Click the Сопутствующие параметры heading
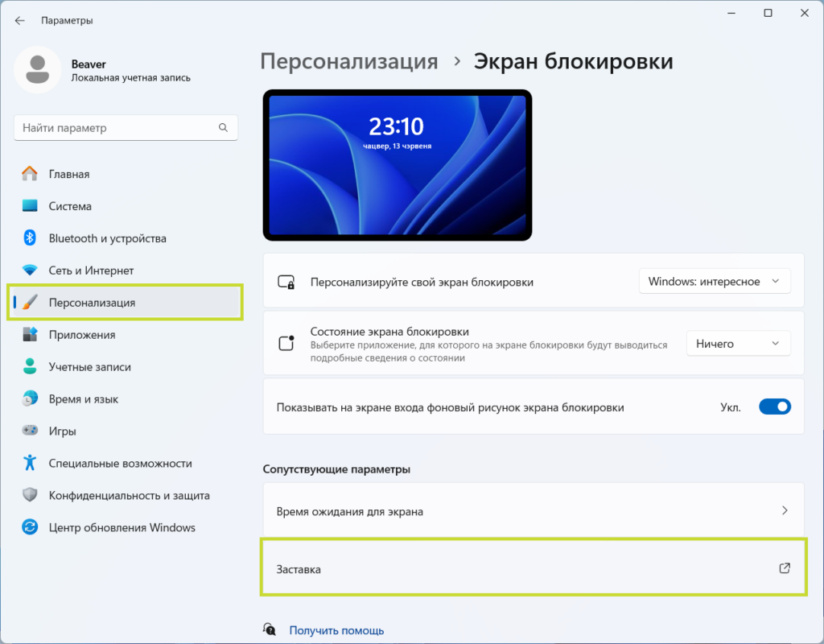 336,469
